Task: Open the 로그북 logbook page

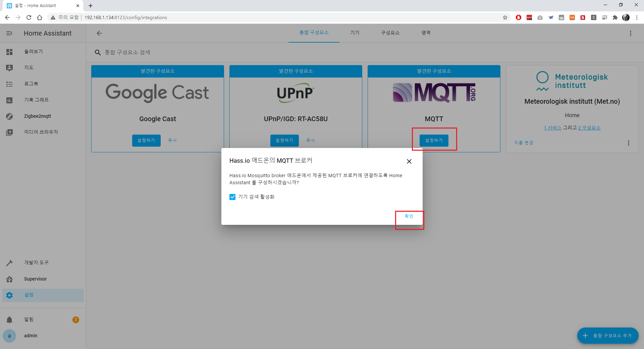Action: point(43,84)
